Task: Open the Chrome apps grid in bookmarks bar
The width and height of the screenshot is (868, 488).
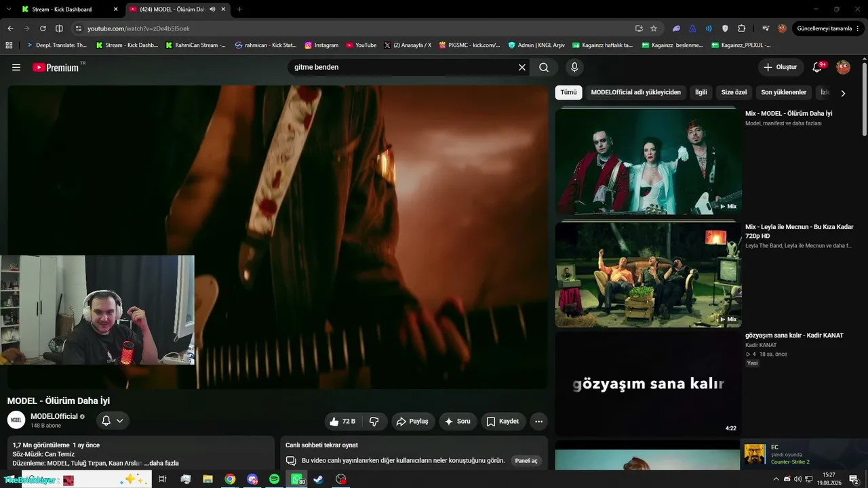Action: (x=9, y=45)
